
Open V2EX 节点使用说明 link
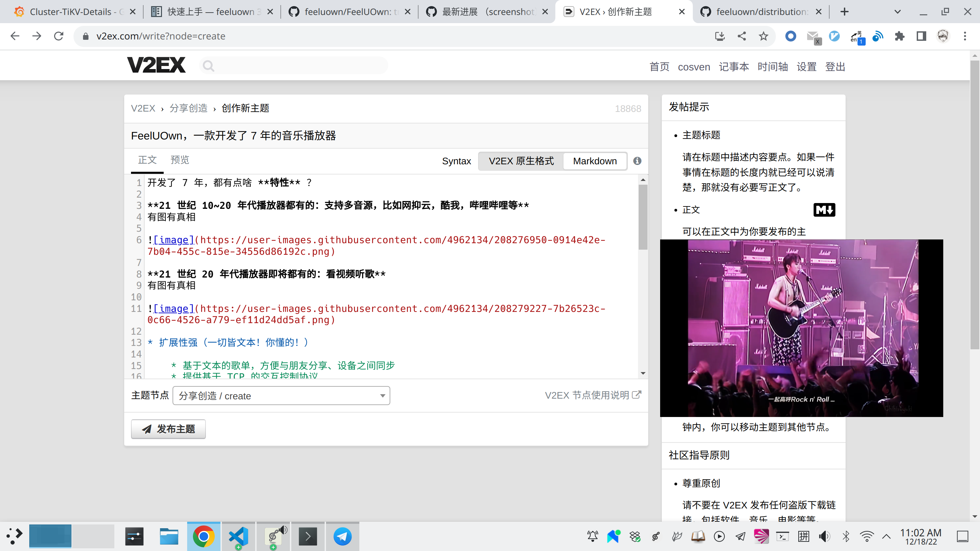593,395
